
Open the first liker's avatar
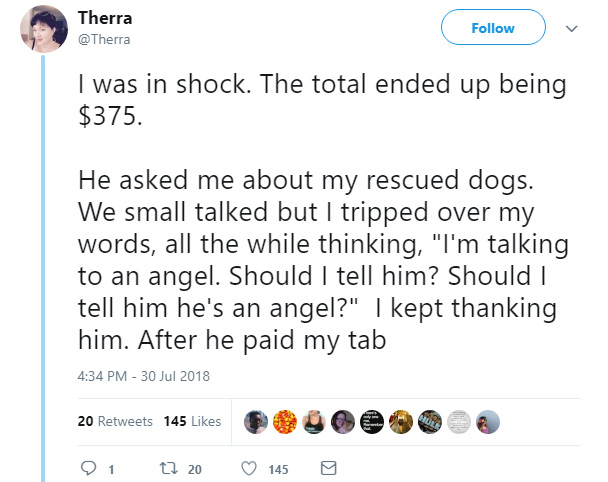pyautogui.click(x=256, y=422)
